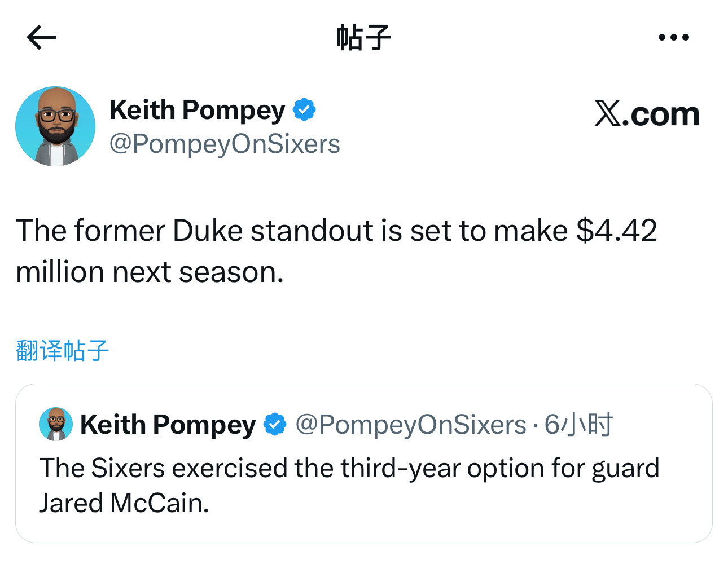Click the 翻译帖子 translate link
This screenshot has width=728, height=573.
62,350
